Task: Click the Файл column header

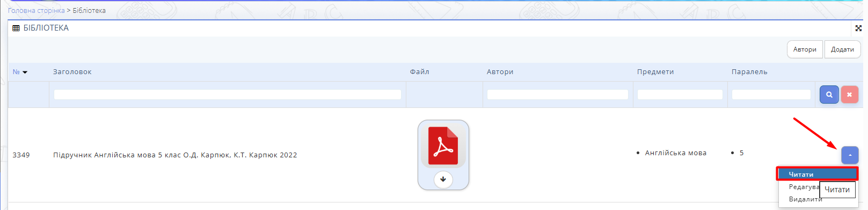Action: [x=419, y=72]
